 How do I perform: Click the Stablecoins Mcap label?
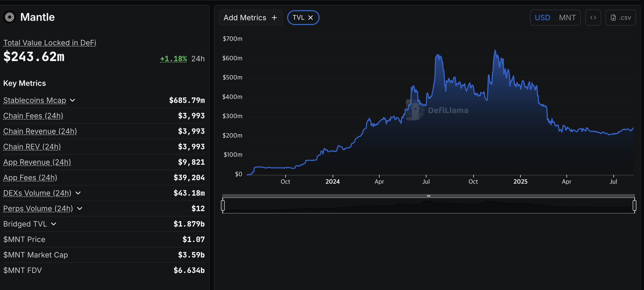point(35,100)
